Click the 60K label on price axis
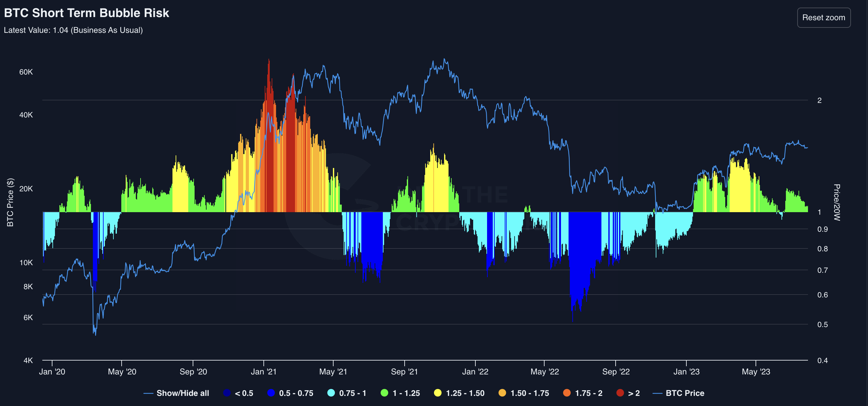The image size is (868, 406). click(26, 72)
